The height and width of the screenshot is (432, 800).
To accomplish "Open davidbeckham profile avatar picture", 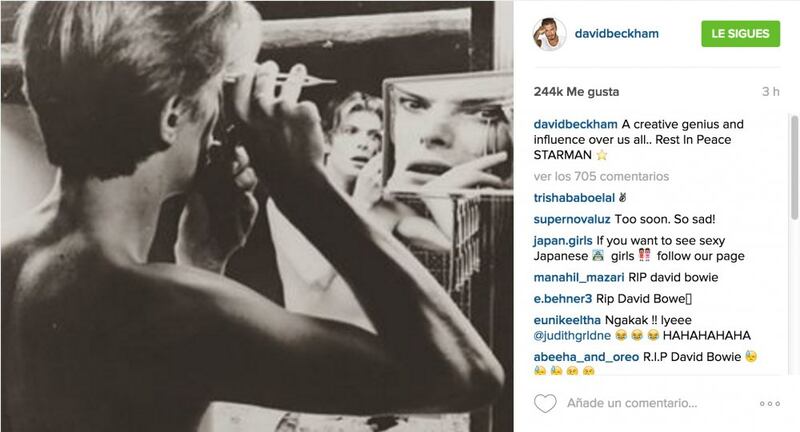I will pos(549,34).
